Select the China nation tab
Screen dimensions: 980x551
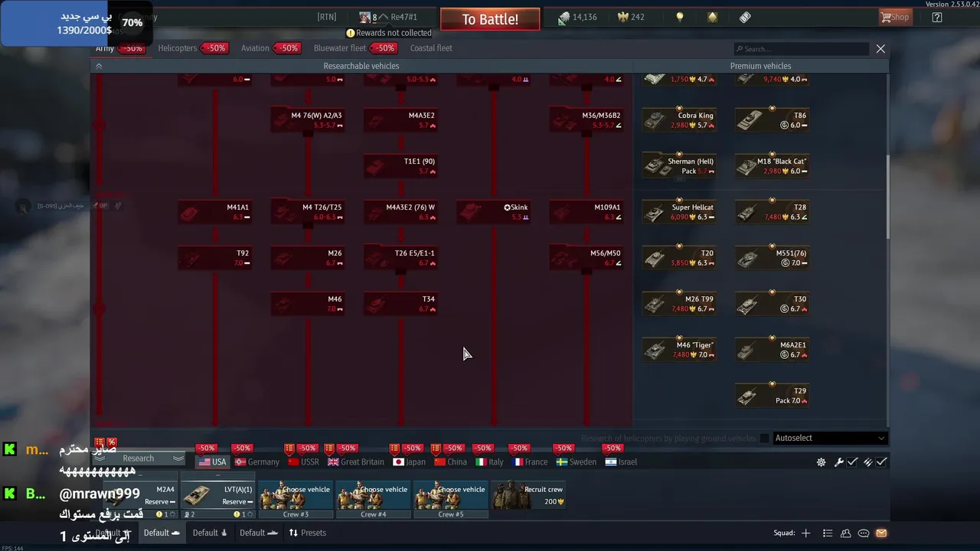point(451,462)
